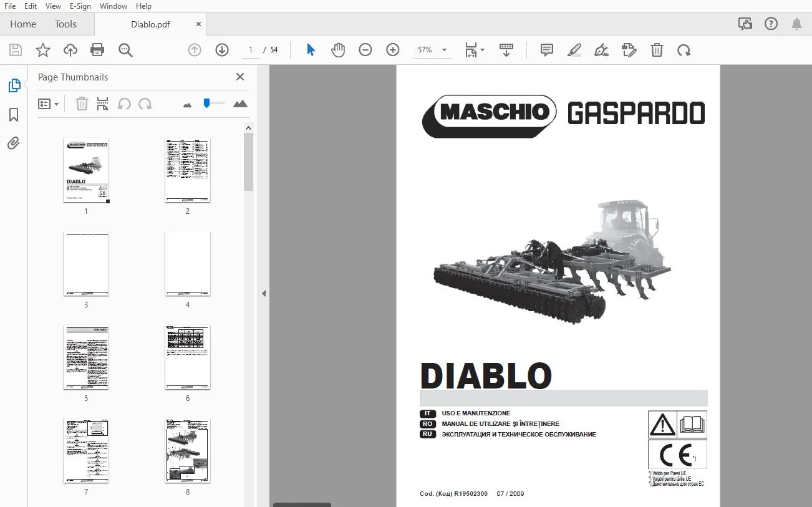Enlarge thumbnails with the large mountain icon
Viewport: 812px width, 507px height.
pos(240,104)
